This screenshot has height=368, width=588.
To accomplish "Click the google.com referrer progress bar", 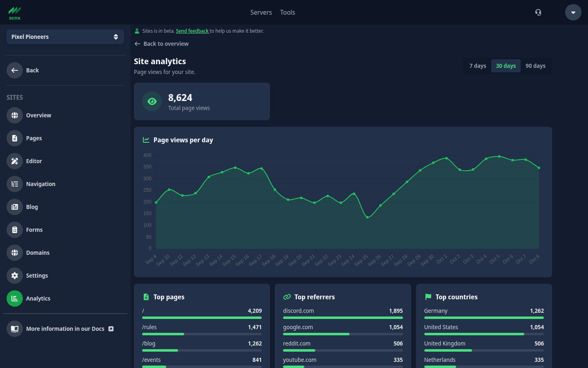I will pos(343,334).
